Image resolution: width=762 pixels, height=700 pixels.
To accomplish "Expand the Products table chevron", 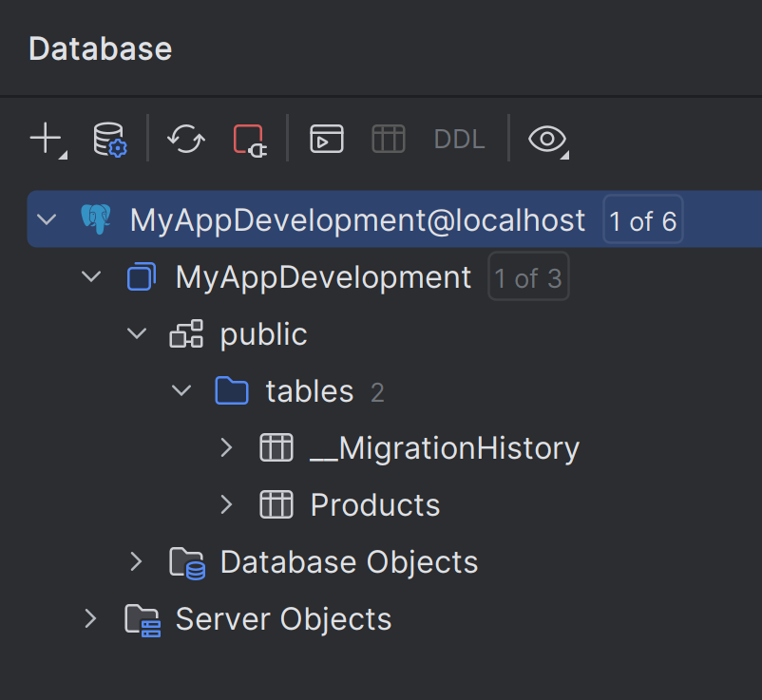I will click(226, 504).
